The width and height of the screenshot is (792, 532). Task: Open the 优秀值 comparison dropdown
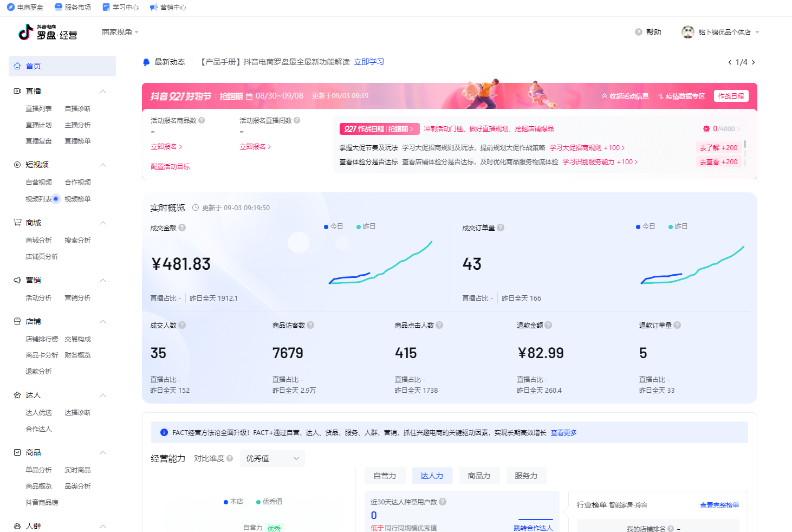tap(272, 458)
